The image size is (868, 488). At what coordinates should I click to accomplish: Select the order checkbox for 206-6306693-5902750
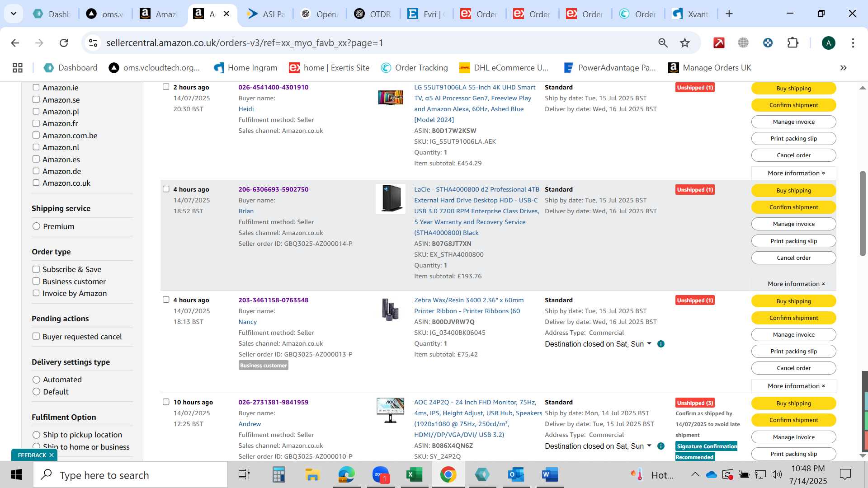[166, 189]
